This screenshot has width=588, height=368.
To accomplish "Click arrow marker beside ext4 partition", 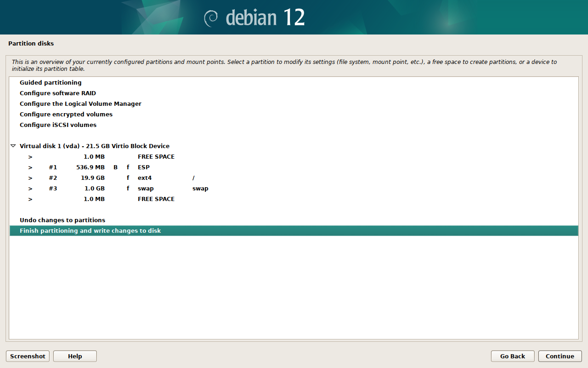I will point(30,178).
